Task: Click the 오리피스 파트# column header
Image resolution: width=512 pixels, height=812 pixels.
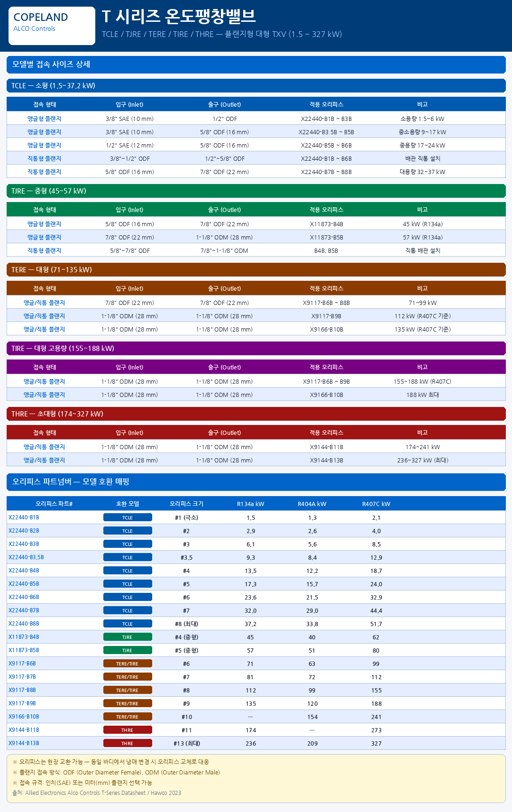Action: click(x=54, y=504)
